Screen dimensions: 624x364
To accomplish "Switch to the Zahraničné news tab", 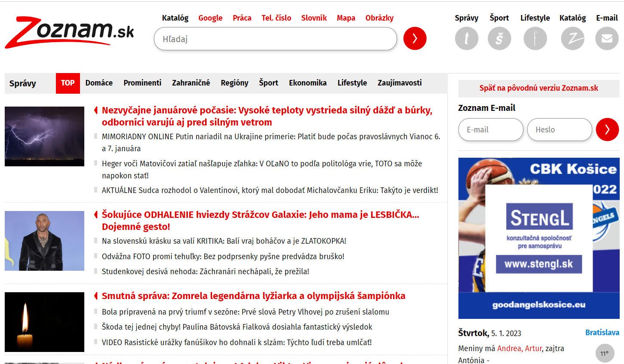I will (191, 83).
